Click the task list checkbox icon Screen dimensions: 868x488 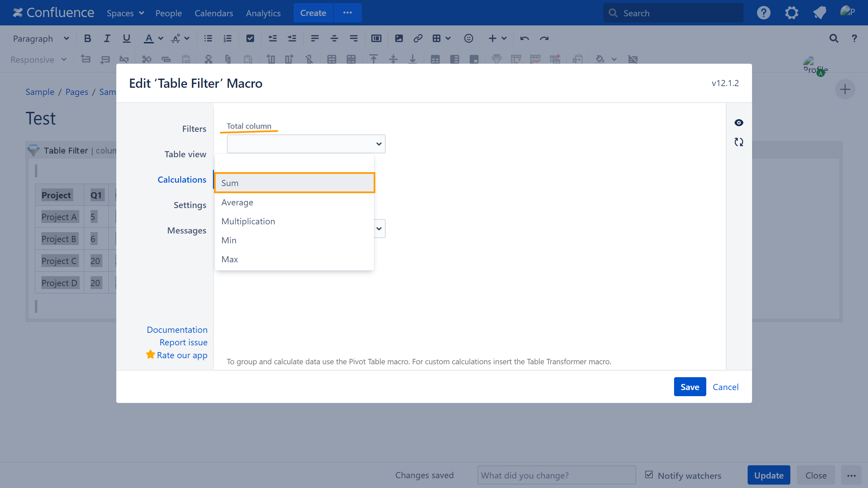pos(250,39)
